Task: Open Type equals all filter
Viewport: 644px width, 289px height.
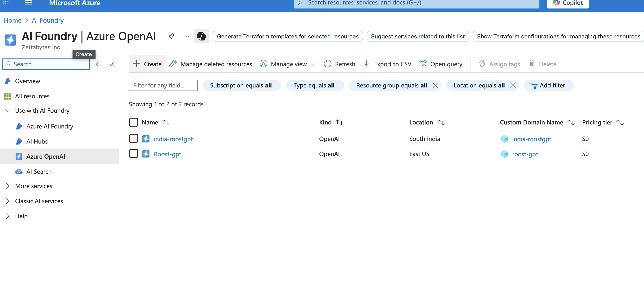Action: point(315,85)
